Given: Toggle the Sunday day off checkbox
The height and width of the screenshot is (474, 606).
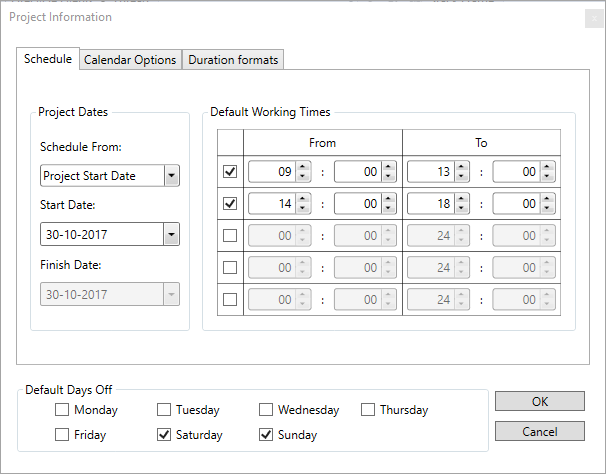Looking at the screenshot, I should 266,435.
